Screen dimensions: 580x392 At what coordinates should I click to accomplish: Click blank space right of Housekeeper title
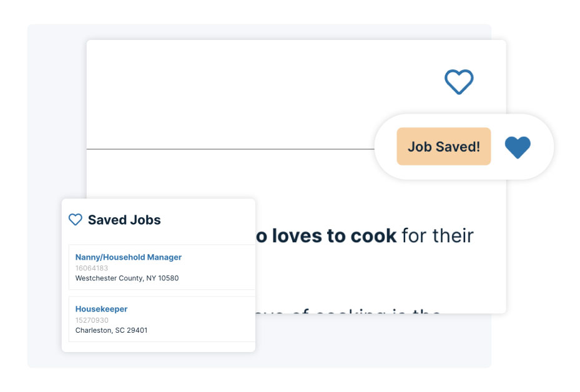tap(190, 309)
